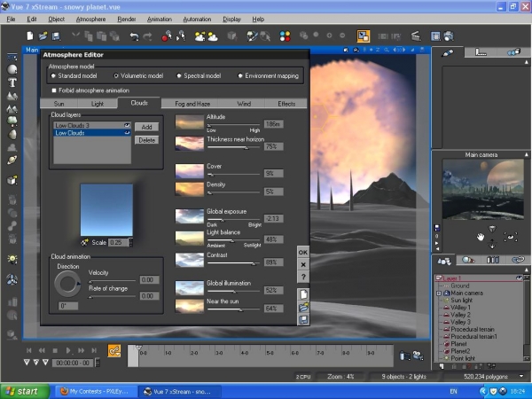Viewport: 532px width, 399px height.
Task: Open the Render menu
Action: pyautogui.click(x=127, y=19)
